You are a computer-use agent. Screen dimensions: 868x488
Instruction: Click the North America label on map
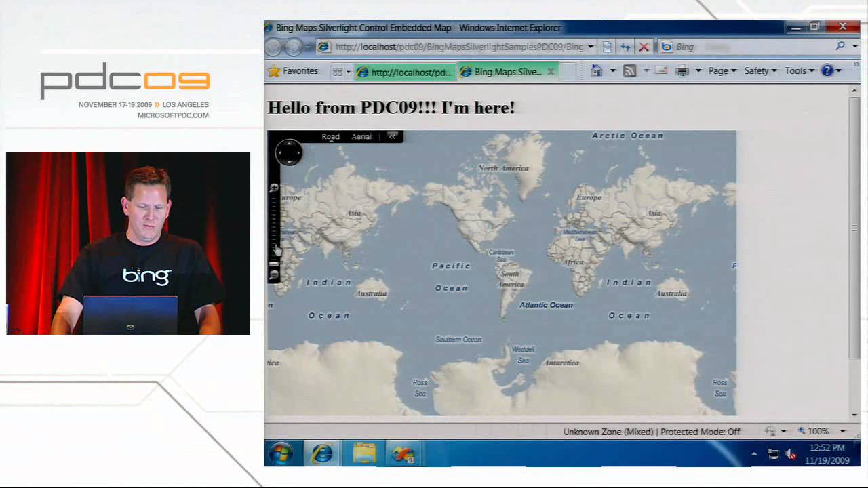point(503,168)
